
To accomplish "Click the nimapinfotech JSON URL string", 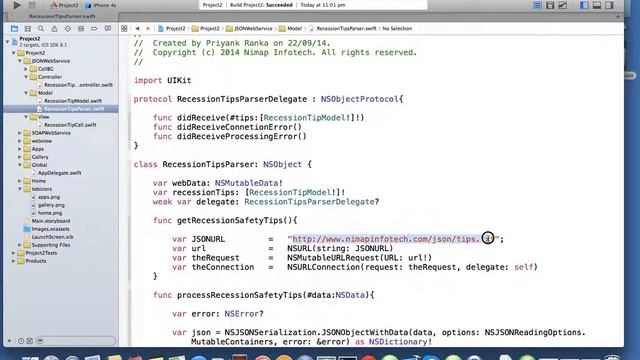I will [393, 239].
